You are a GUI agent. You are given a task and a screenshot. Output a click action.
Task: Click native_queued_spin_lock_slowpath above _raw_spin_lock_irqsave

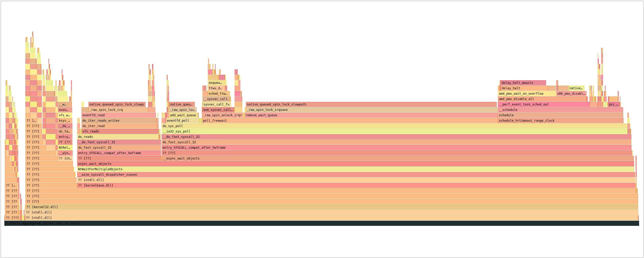tap(371, 104)
